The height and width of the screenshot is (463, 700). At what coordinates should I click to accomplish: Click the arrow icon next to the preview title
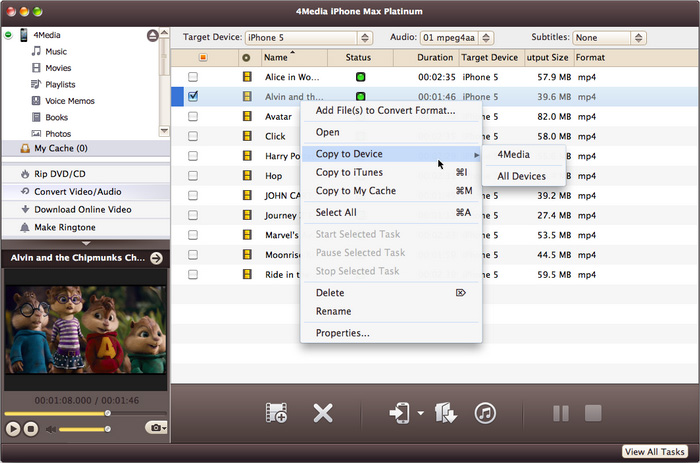pos(156,258)
